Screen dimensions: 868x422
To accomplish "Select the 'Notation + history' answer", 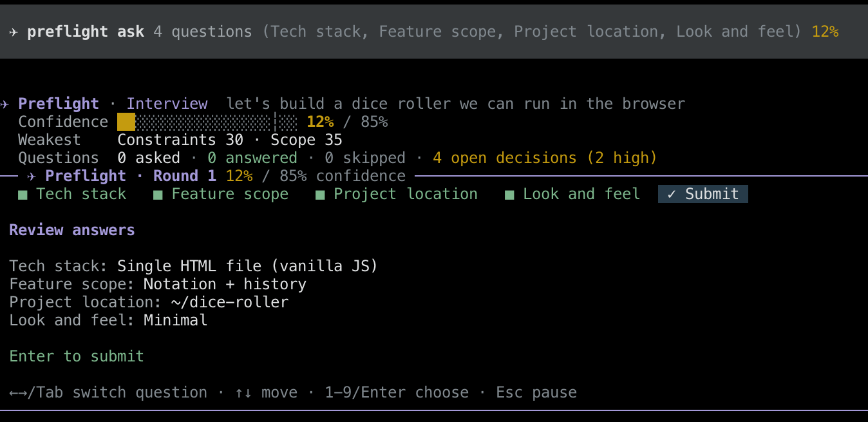I will click(225, 284).
